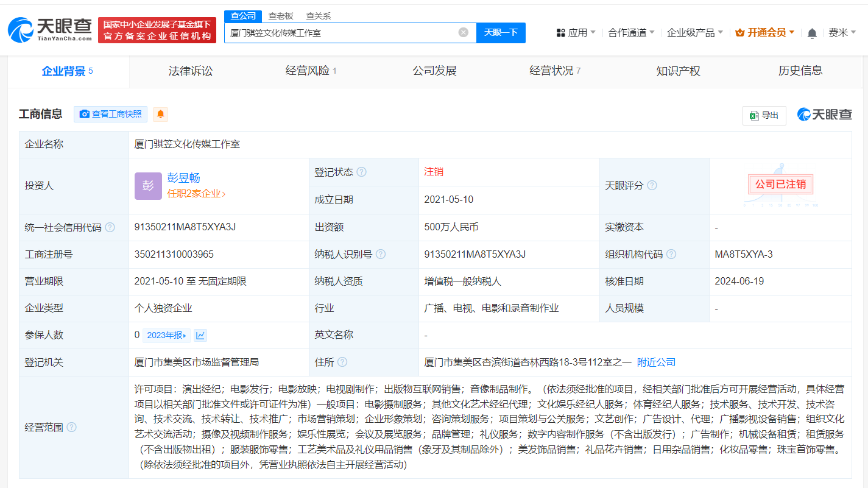Click help icon next to 统一社会信用代码
868x488 pixels.
pos(110,227)
